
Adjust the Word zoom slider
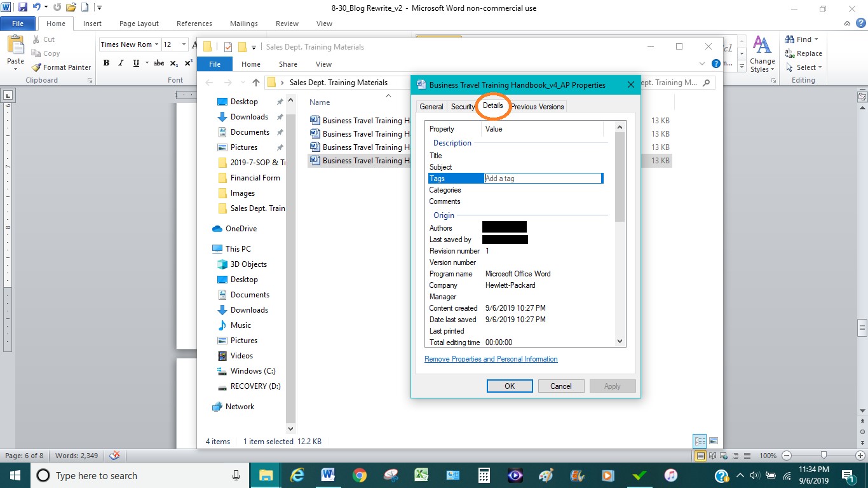click(x=824, y=456)
